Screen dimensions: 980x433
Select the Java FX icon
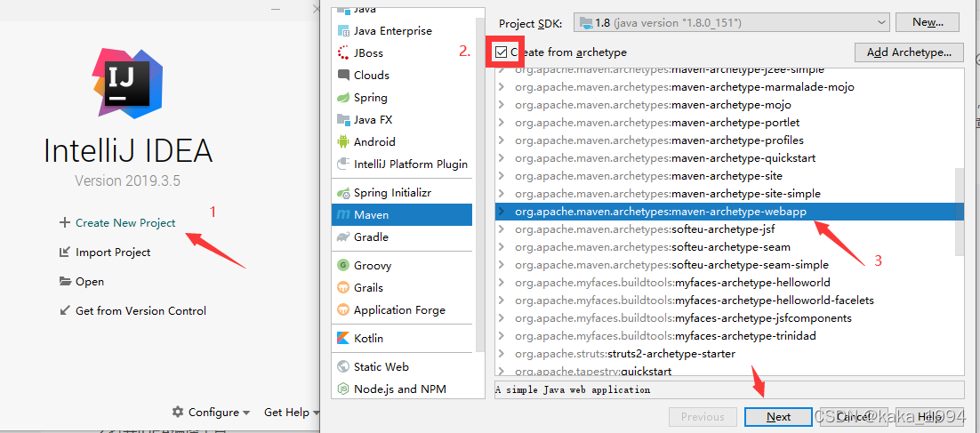343,119
